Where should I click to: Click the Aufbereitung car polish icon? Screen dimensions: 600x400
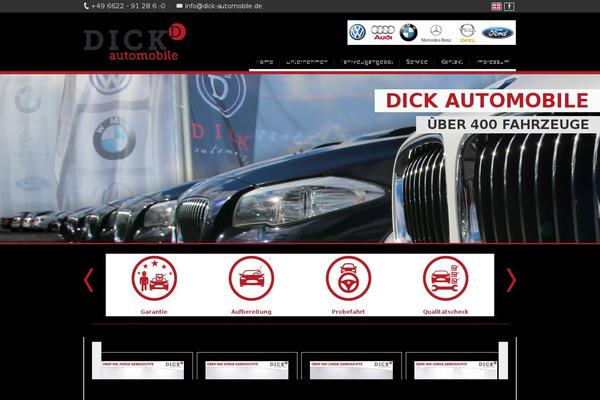coord(251,278)
